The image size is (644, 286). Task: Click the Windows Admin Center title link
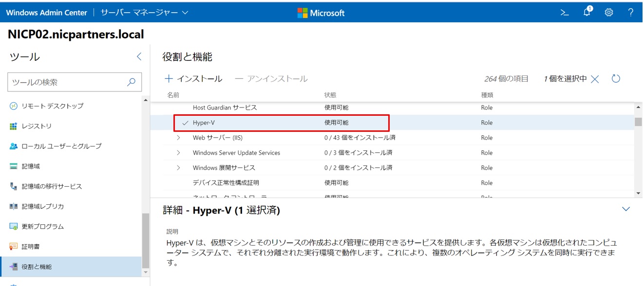tap(46, 13)
